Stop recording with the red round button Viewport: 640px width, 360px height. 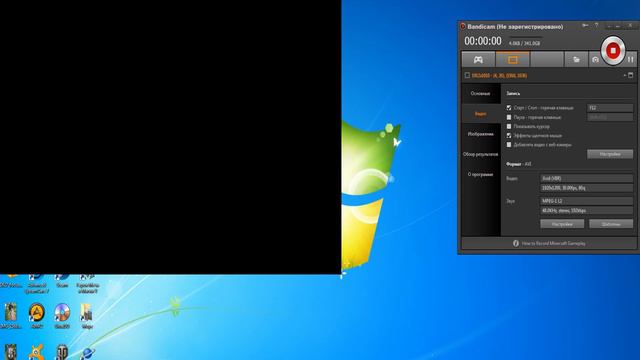613,51
